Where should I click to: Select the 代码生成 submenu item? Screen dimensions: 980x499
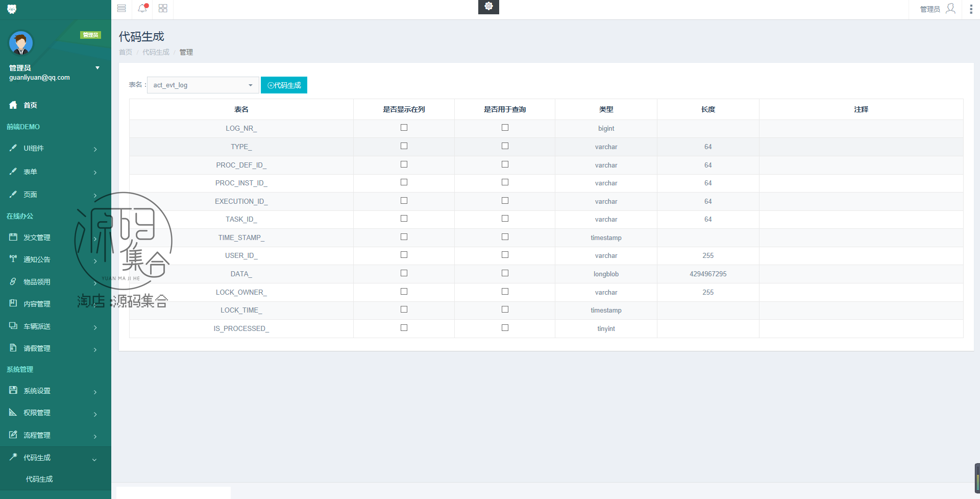39,479
